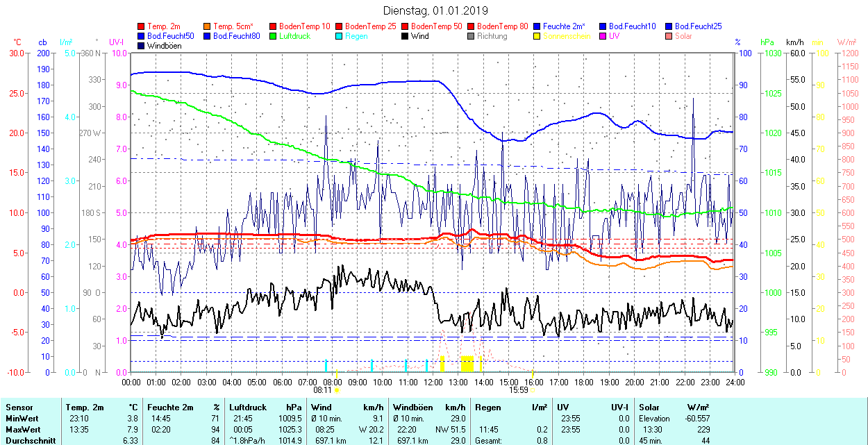Click the cyan Regen legend swatch
Image resolution: width=868 pixels, height=445 pixels.
coord(340,36)
